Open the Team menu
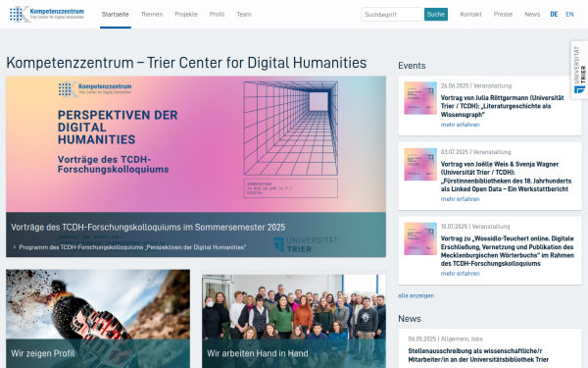The height and width of the screenshot is (368, 588). [x=244, y=15]
